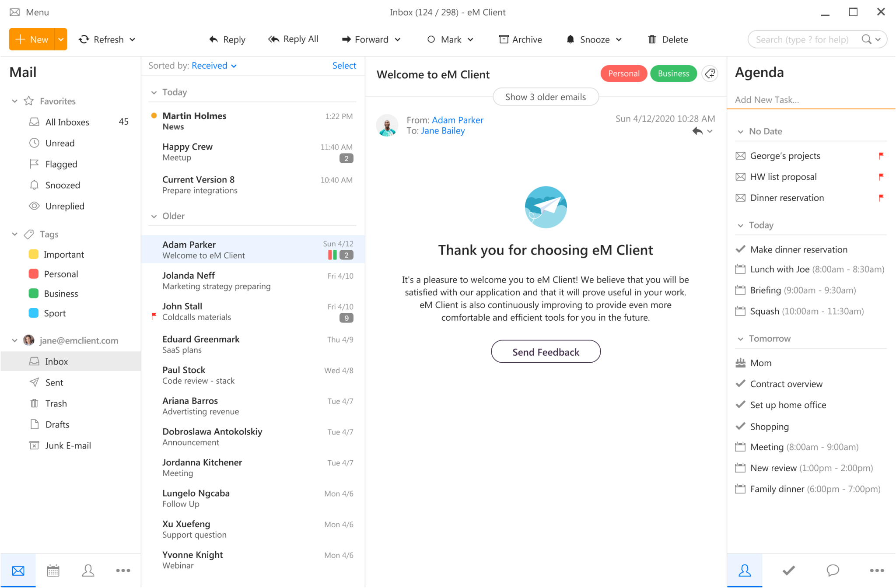The image size is (896, 588).
Task: Toggle the flag on John Stall's Coldcalls email
Action: click(x=154, y=316)
